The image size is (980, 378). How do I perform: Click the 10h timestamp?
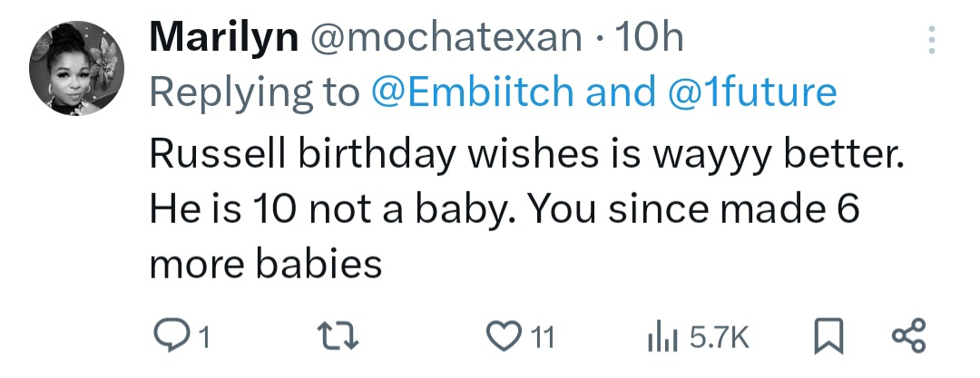(648, 37)
